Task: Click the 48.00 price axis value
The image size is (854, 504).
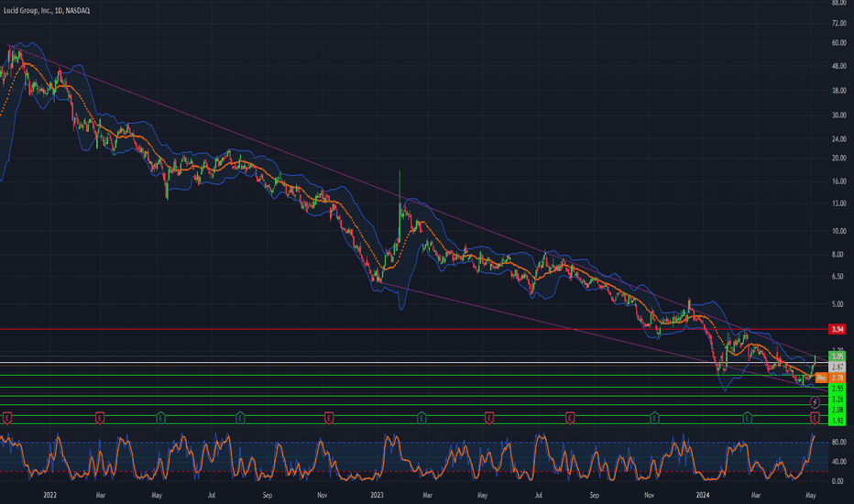Action: point(838,66)
